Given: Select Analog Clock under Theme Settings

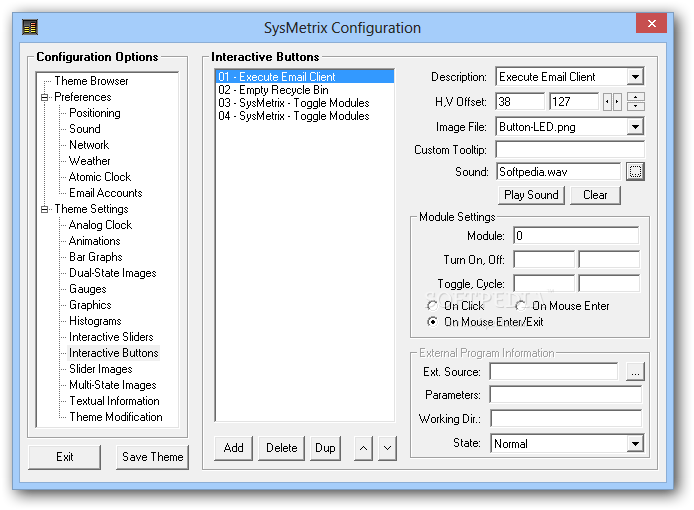Looking at the screenshot, I should tap(100, 225).
